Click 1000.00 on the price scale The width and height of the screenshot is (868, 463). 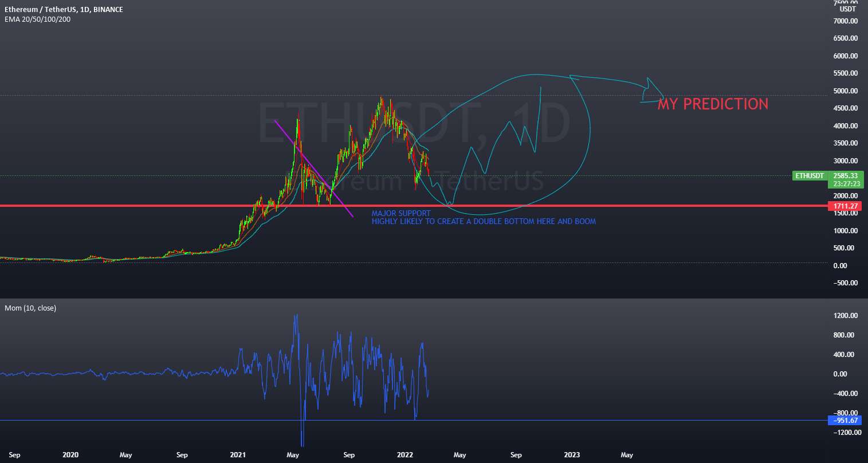[845, 231]
